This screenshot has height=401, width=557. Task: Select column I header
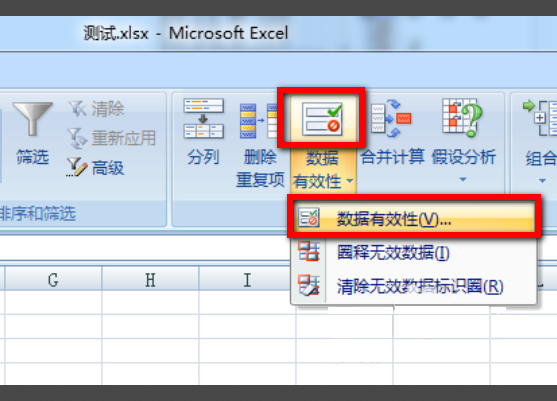point(247,280)
